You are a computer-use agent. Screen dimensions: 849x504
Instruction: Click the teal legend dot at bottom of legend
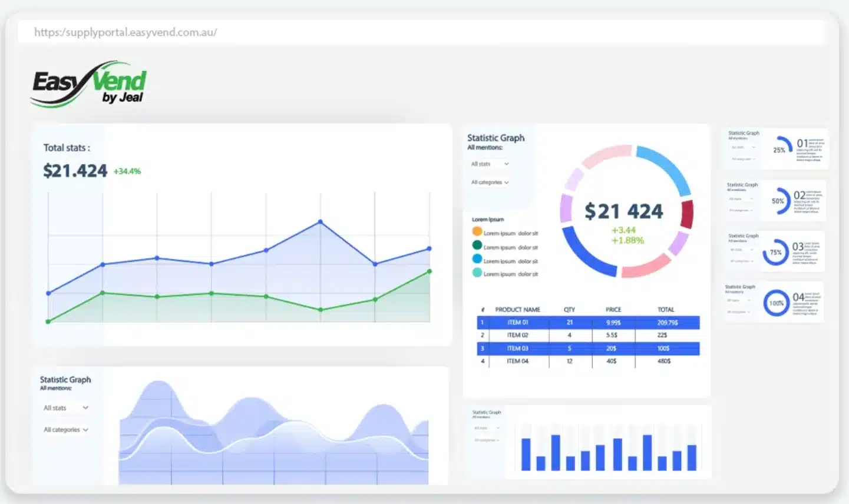pyautogui.click(x=477, y=273)
